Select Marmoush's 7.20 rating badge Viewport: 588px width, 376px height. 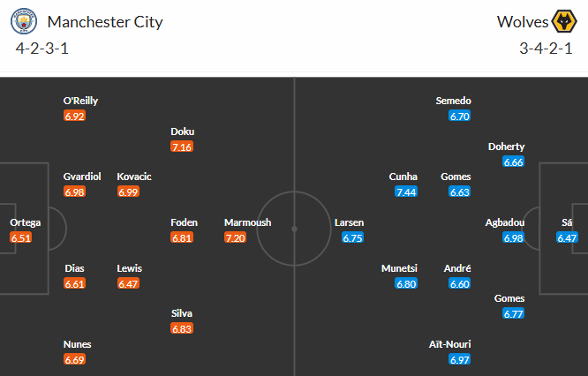pyautogui.click(x=236, y=238)
